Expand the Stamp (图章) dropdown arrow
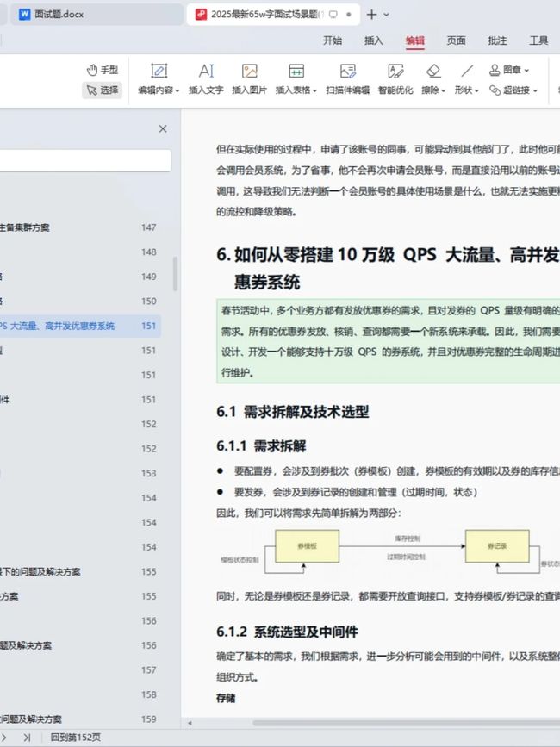 [x=526, y=71]
